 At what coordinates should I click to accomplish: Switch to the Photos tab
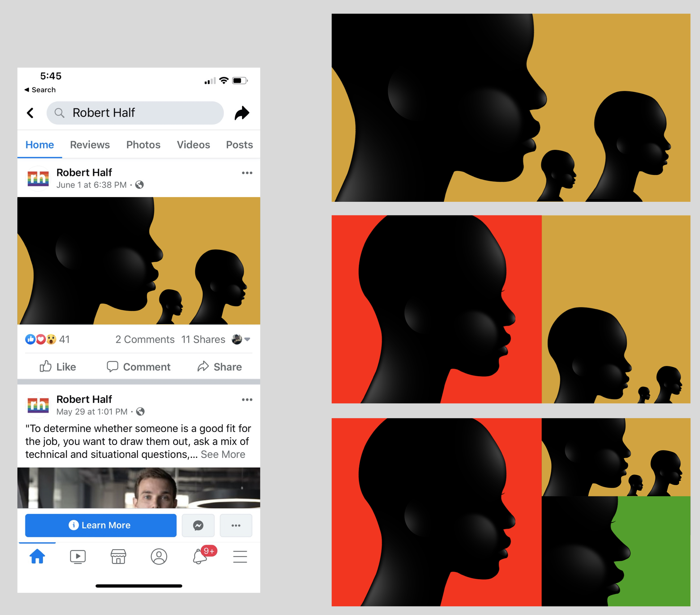(x=143, y=145)
